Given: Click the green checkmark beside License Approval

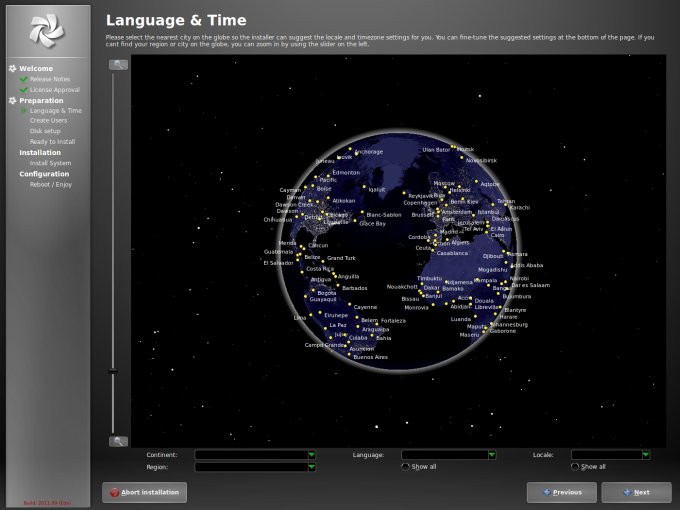Looking at the screenshot, I should point(23,90).
